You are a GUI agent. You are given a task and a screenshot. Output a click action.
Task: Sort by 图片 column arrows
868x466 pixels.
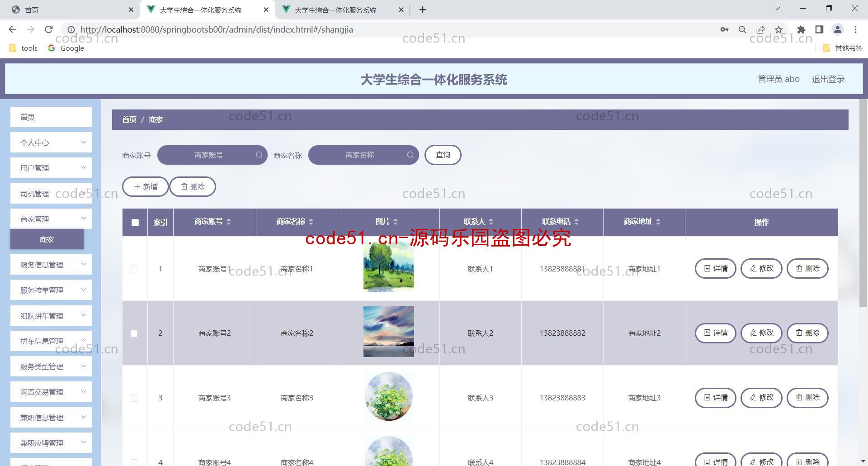click(396, 222)
